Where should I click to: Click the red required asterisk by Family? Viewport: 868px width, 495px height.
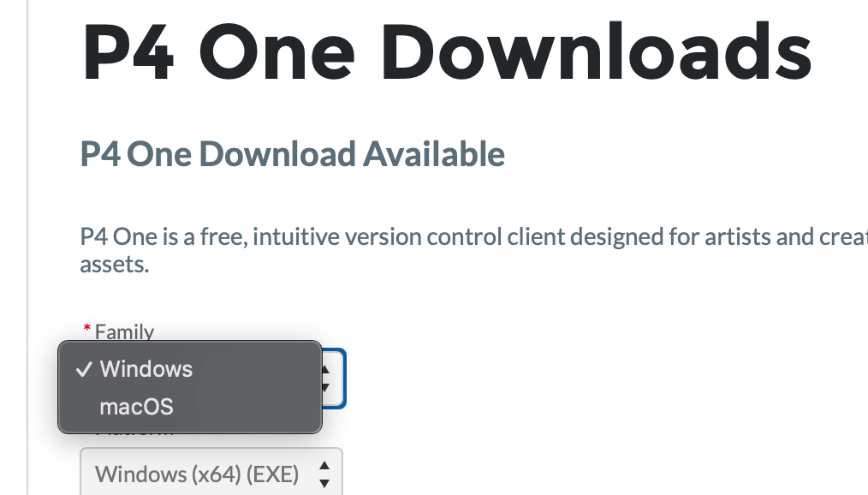pos(87,328)
